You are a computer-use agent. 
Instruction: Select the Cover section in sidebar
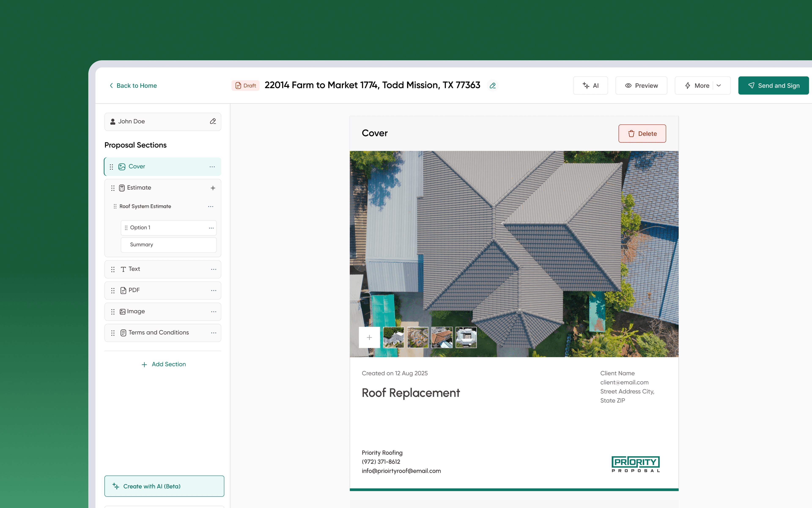163,167
